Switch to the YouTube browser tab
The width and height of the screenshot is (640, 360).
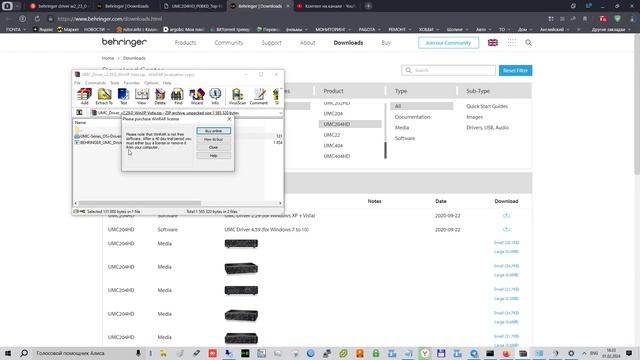327,6
